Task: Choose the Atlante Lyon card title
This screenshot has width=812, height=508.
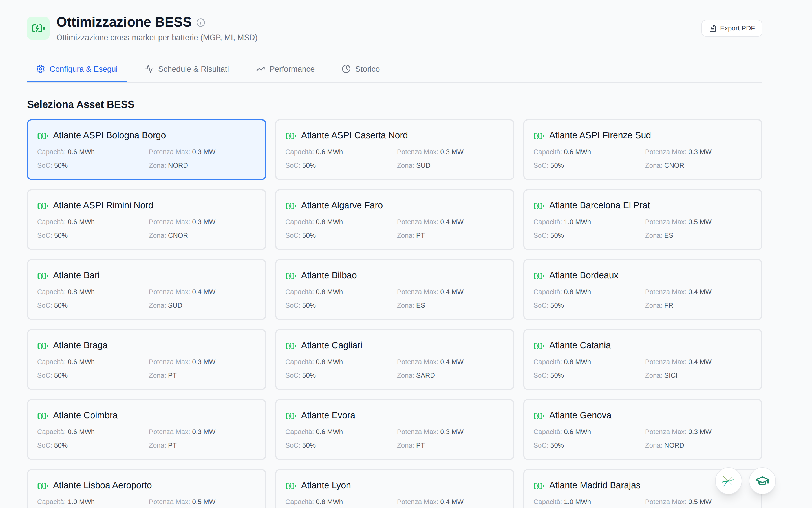Action: point(326,485)
